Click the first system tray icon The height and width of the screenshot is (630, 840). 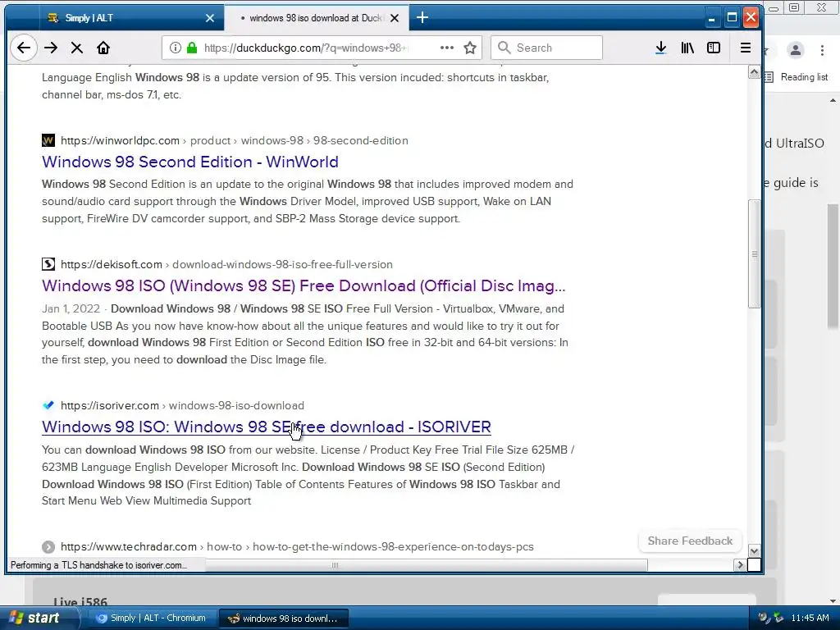(765, 619)
